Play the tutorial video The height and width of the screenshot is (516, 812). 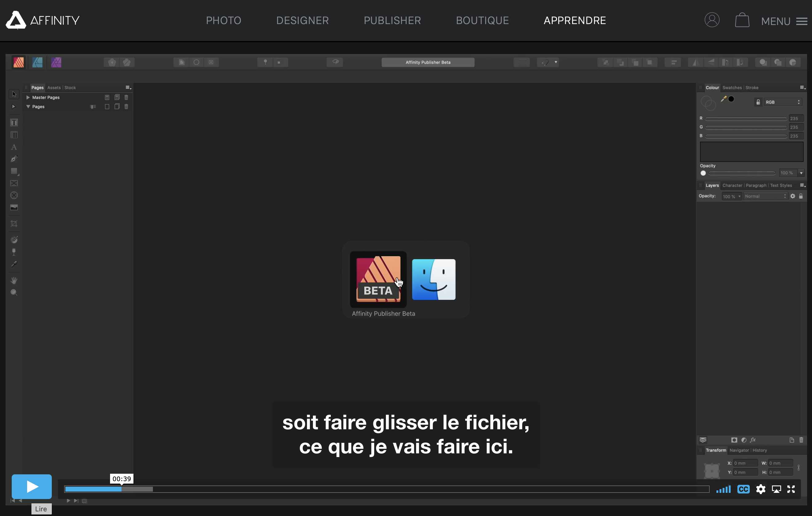32,486
